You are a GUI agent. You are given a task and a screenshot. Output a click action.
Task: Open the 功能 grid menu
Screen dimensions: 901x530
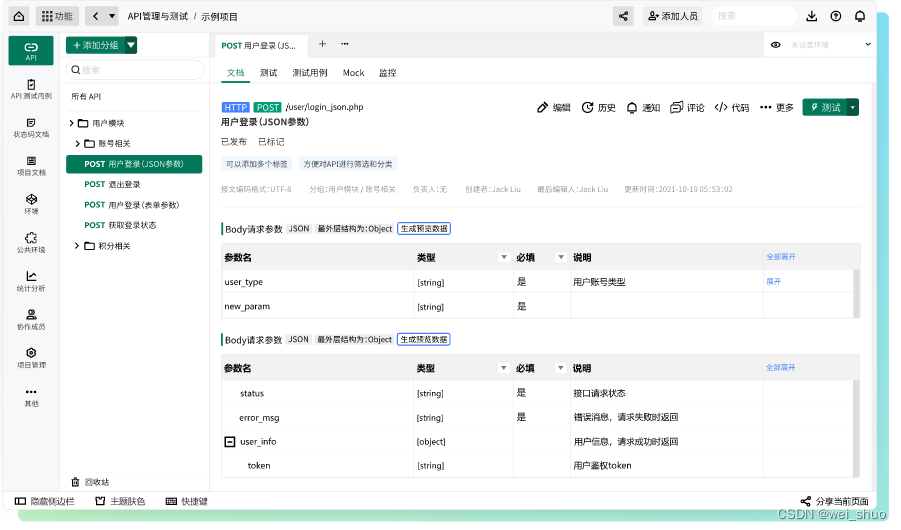(57, 16)
